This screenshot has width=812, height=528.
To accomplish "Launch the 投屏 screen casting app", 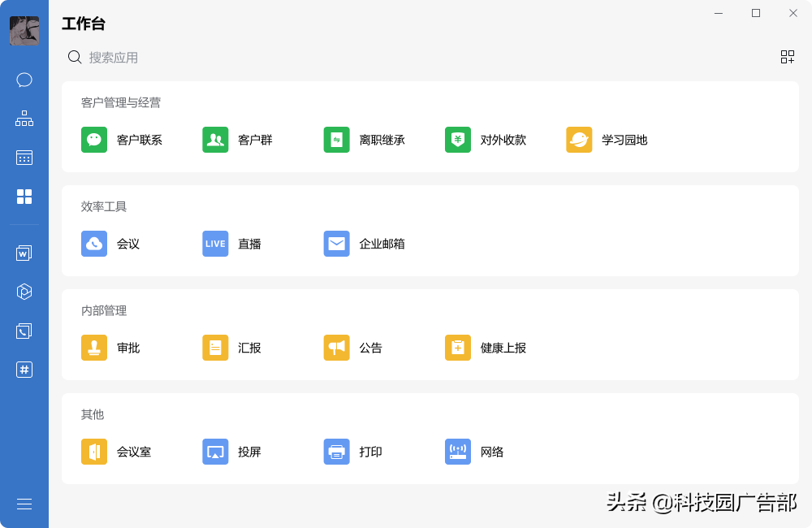I will point(234,451).
